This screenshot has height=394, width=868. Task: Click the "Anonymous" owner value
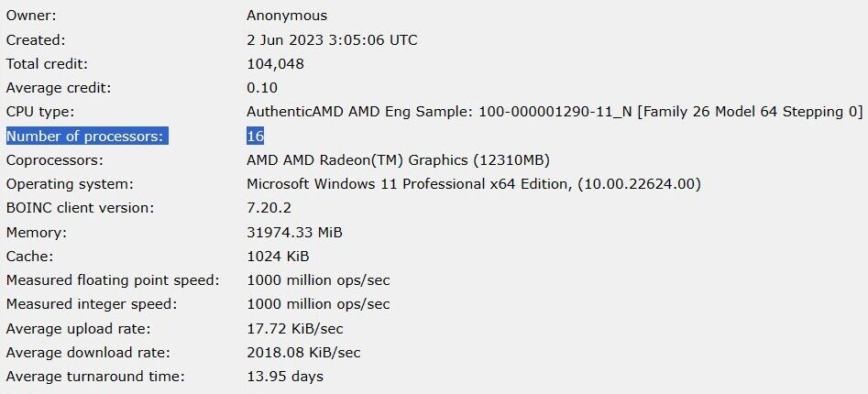click(287, 16)
